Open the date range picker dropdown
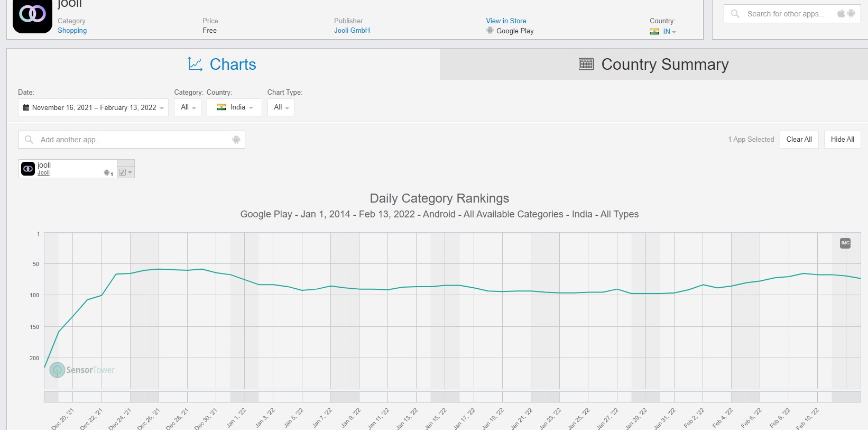Screen dimensions: 868x430 93,107
